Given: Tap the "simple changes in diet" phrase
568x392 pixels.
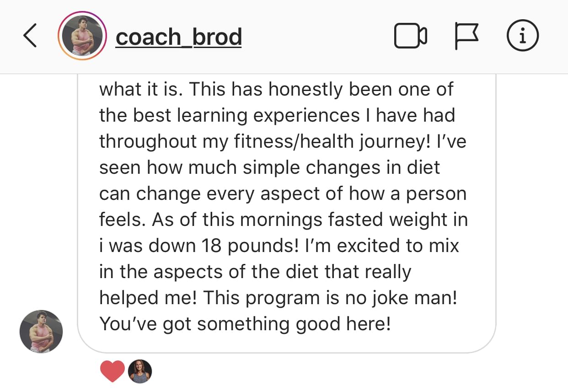Looking at the screenshot, I should click(341, 167).
